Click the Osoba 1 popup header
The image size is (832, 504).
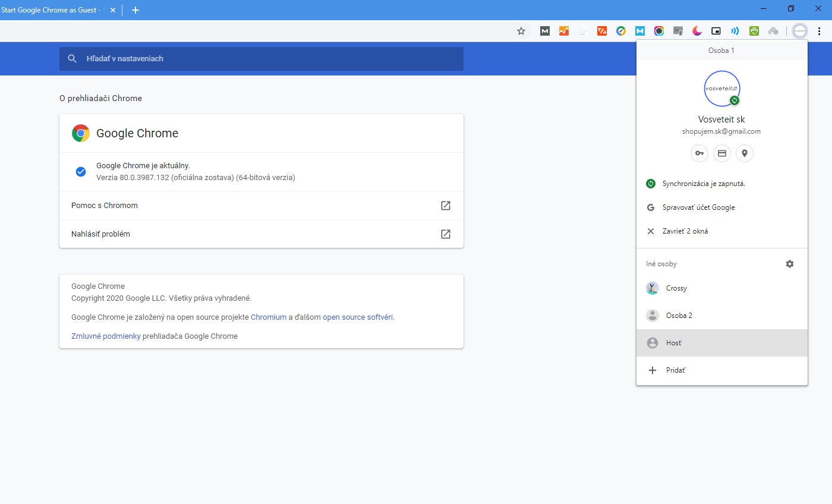[x=722, y=51]
